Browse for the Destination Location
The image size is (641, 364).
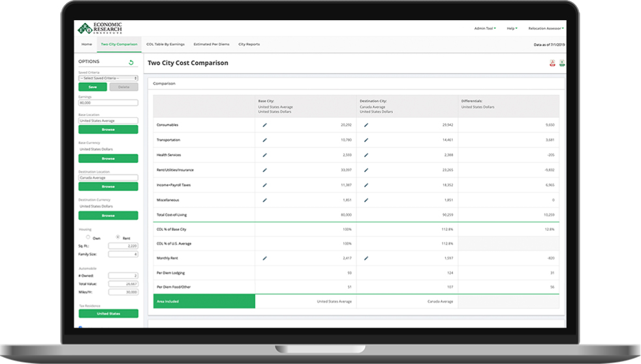[108, 187]
